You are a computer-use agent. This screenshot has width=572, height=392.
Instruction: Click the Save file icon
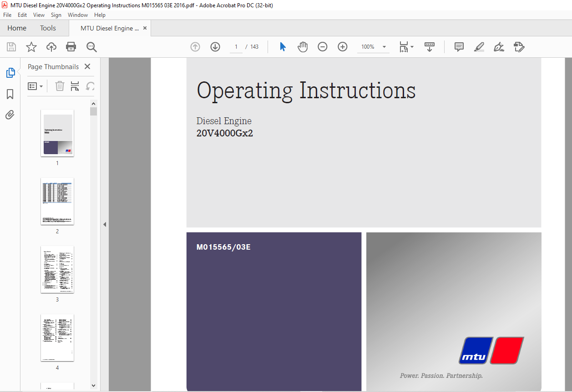coord(11,47)
